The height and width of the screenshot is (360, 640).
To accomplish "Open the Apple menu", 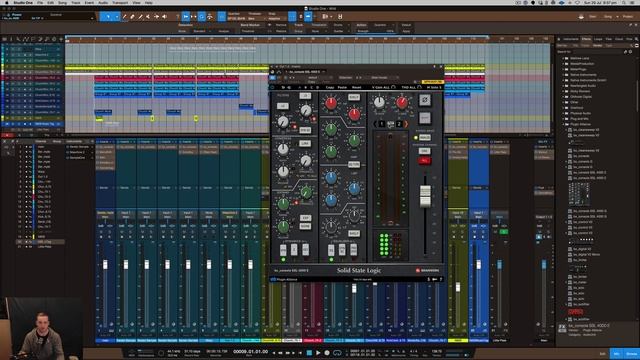I will pos(7,2).
